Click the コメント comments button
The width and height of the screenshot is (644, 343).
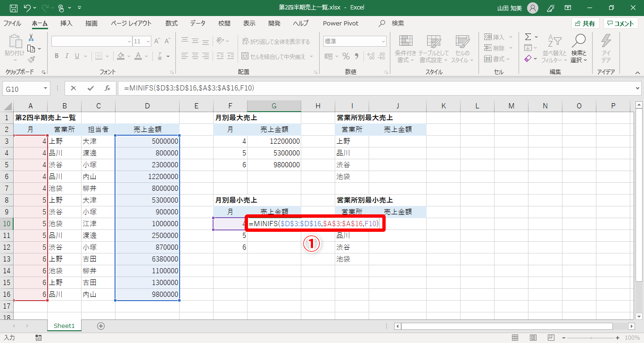pyautogui.click(x=621, y=23)
